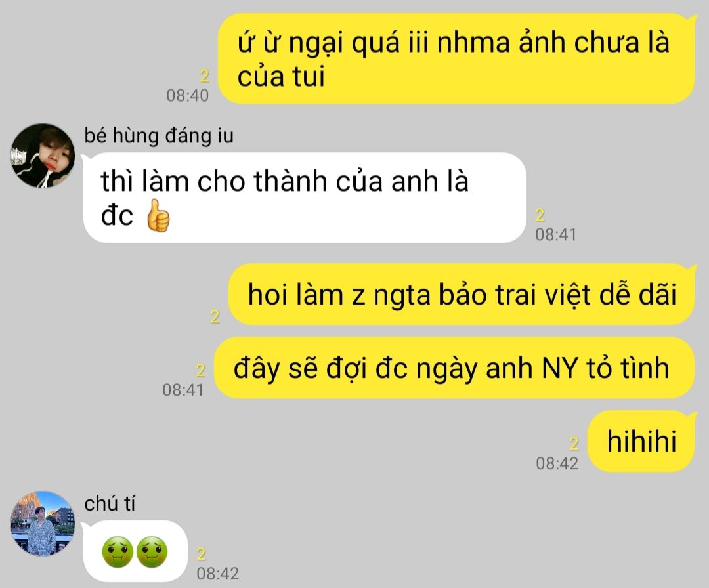
Task: Select message 'hoi làm z ngta bảo trai việt dễ dãi'
Action: (x=462, y=294)
